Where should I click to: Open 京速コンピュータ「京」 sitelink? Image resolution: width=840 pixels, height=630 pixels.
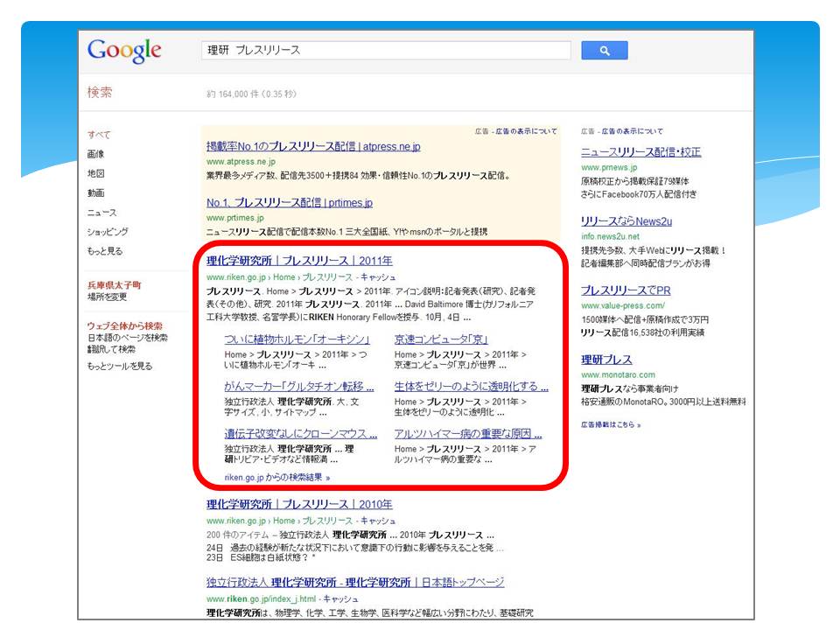click(x=441, y=339)
